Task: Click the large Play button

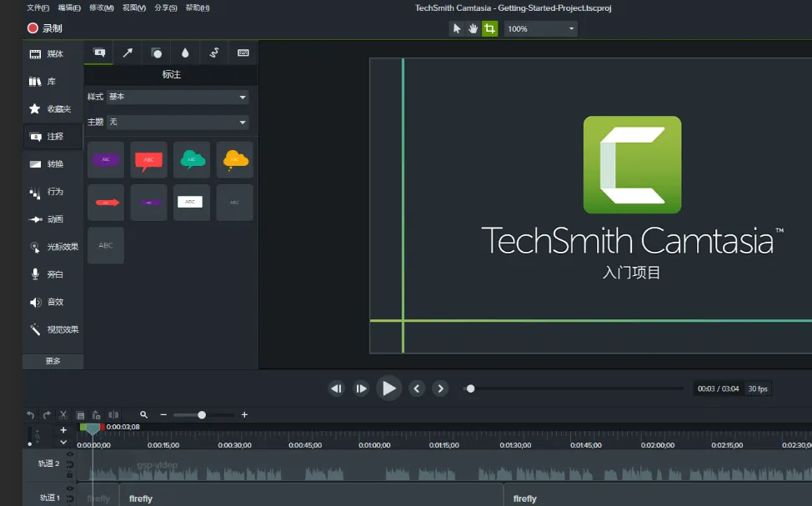Action: (x=389, y=388)
